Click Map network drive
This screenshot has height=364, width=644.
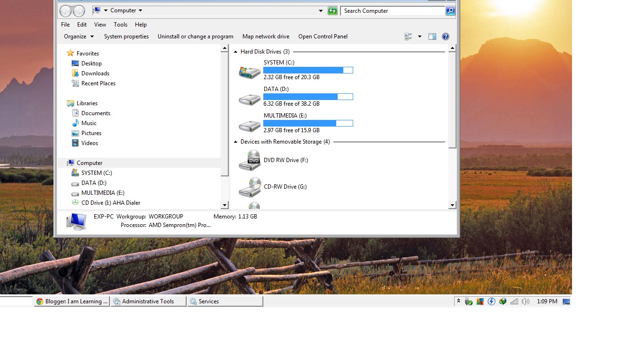pyautogui.click(x=266, y=36)
